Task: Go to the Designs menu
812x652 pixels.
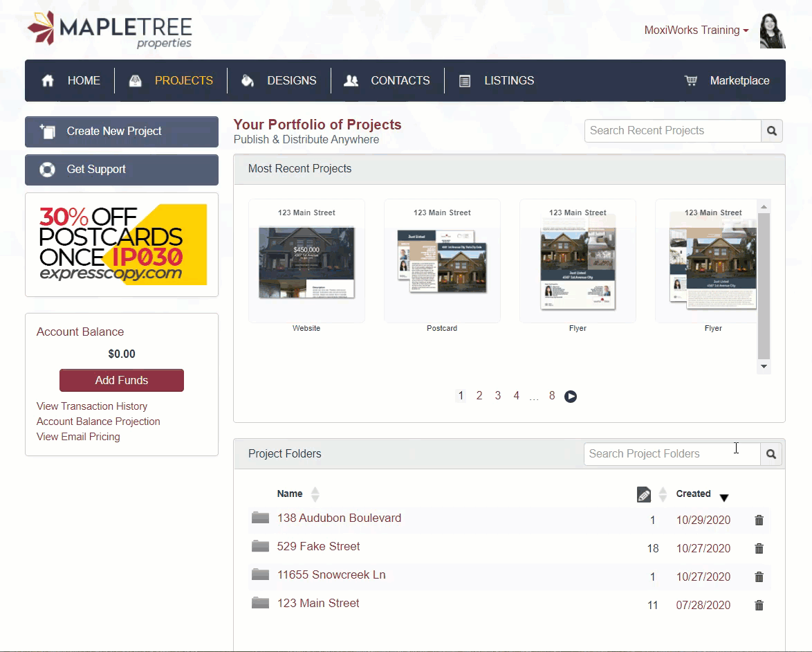Action: [x=279, y=81]
